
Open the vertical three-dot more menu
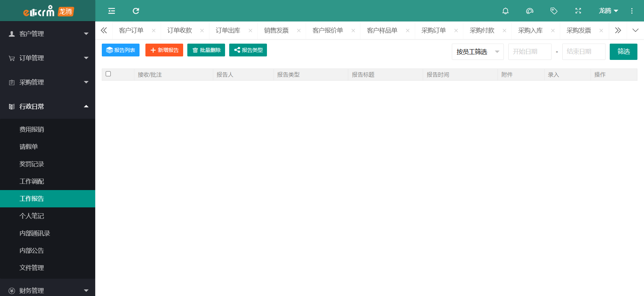(x=632, y=11)
